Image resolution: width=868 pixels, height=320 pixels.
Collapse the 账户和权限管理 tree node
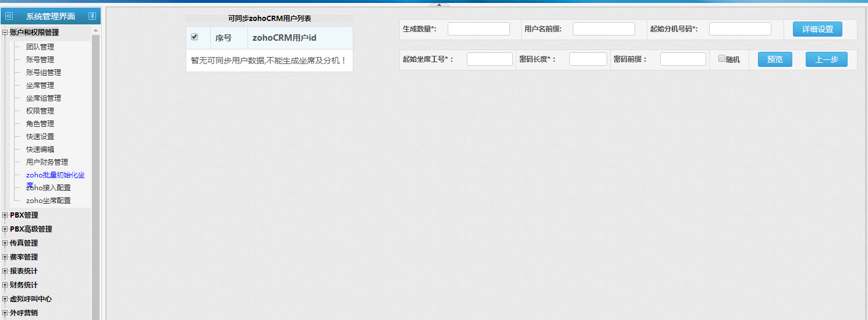5,33
